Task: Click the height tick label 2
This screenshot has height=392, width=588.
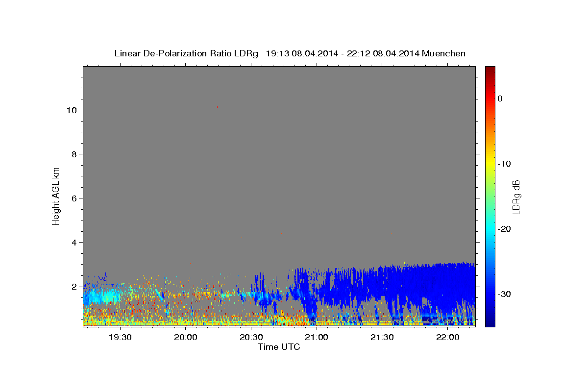Action: pyautogui.click(x=73, y=287)
